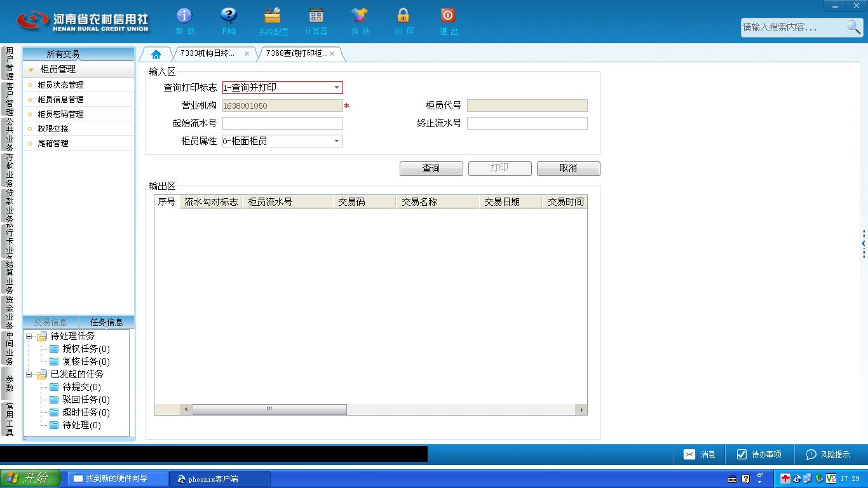
Task: Go to the home tab icon
Action: click(156, 54)
